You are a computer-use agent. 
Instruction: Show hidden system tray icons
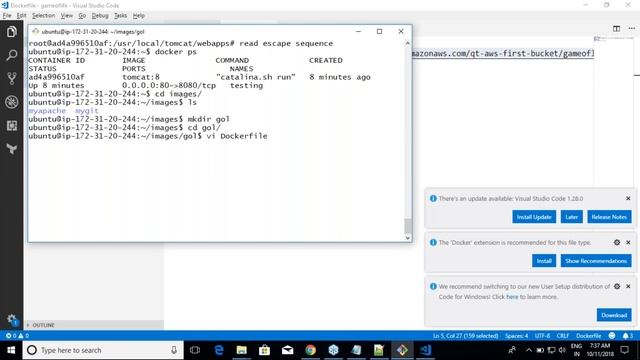pyautogui.click(x=529, y=350)
